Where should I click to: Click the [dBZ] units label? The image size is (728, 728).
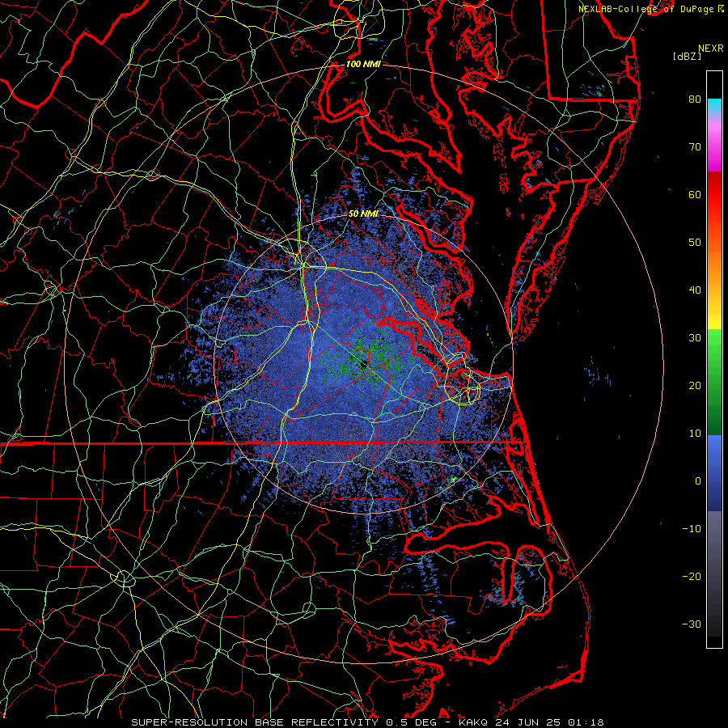(687, 56)
